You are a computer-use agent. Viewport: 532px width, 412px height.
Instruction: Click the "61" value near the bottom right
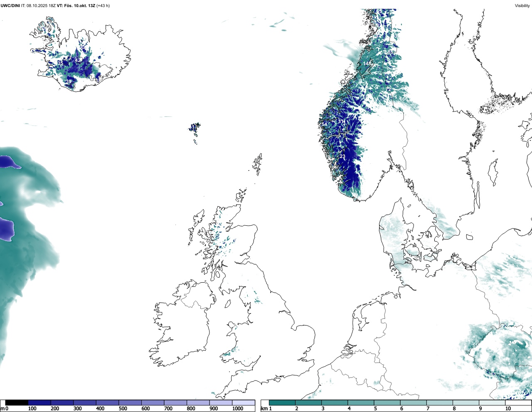click(x=493, y=374)
